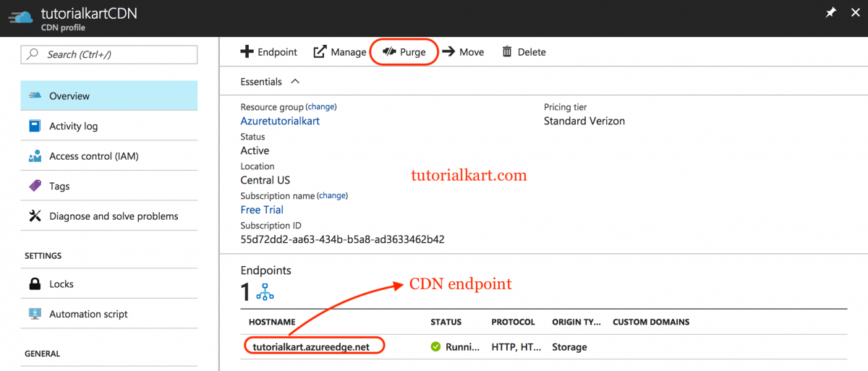Focus the Search (Ctrl+/) field

(x=109, y=54)
